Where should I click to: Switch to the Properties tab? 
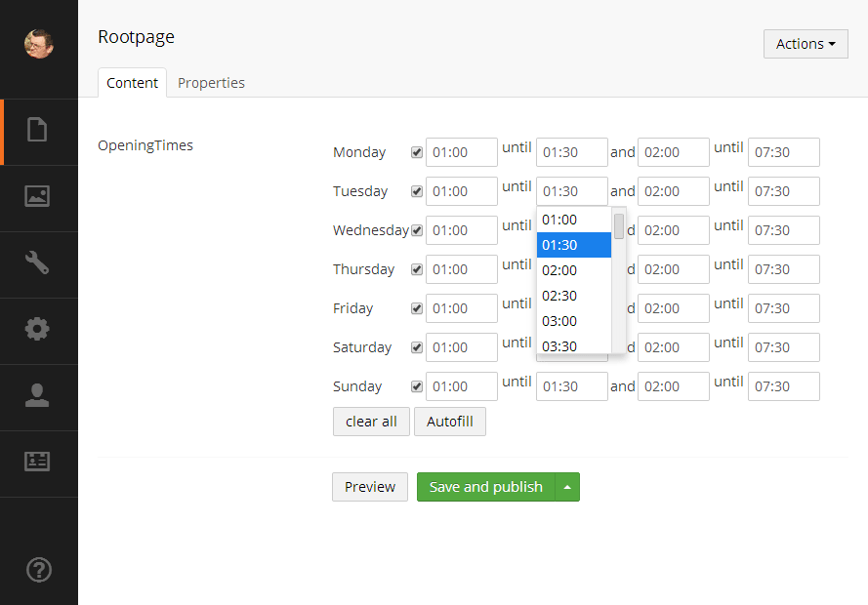(211, 83)
